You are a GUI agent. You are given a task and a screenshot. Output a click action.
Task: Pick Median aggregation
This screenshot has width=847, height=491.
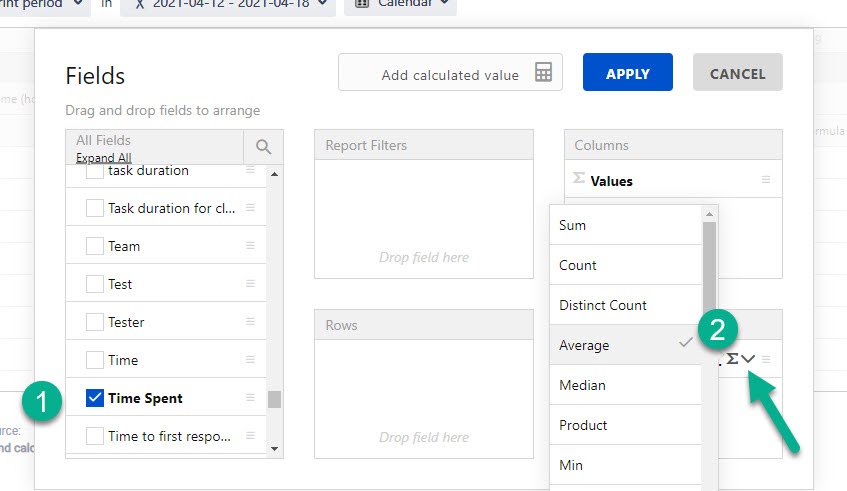click(626, 385)
